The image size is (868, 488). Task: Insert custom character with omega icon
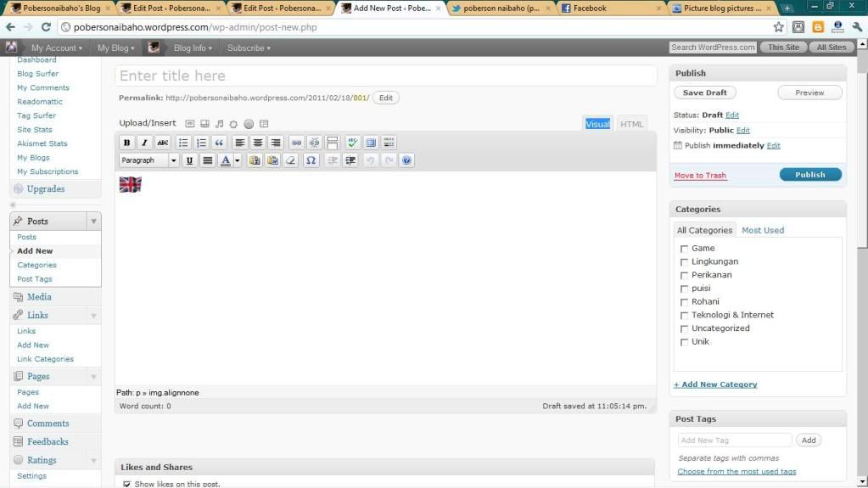pos(311,160)
